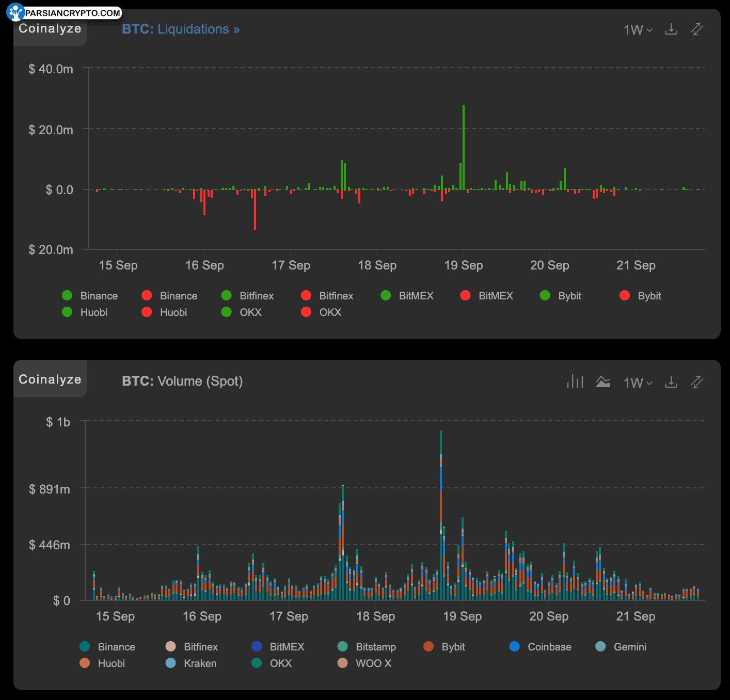The width and height of the screenshot is (730, 700).
Task: Click the "$ 446m" axis label on Volume chart
Action: [x=50, y=545]
